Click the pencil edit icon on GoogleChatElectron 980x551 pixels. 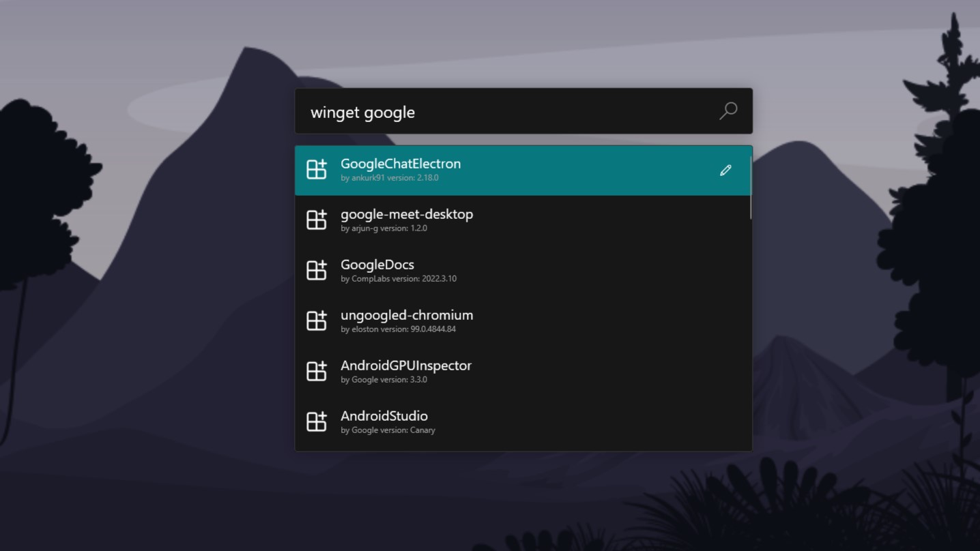(725, 170)
